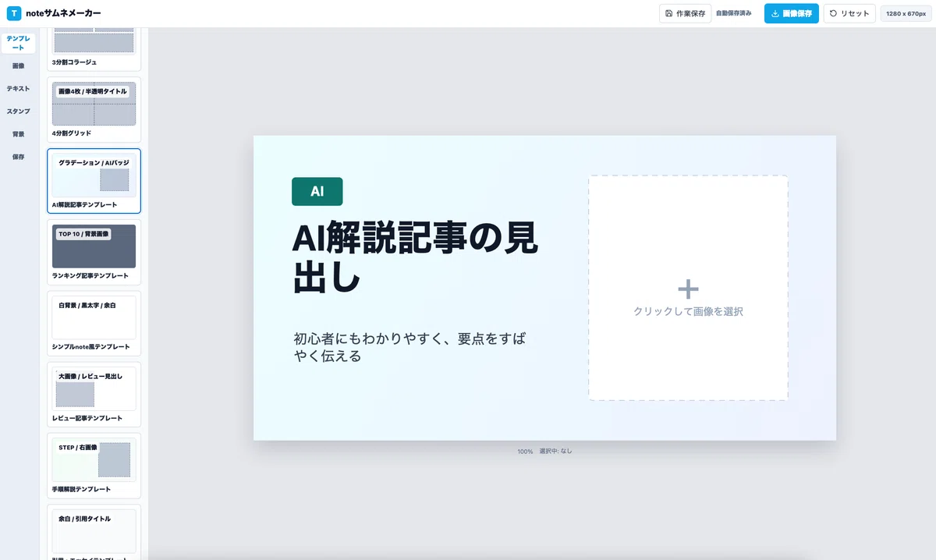Viewport: 936px width, 560px height.
Task: Open the テンプレート sidebar tab
Action: tap(19, 43)
